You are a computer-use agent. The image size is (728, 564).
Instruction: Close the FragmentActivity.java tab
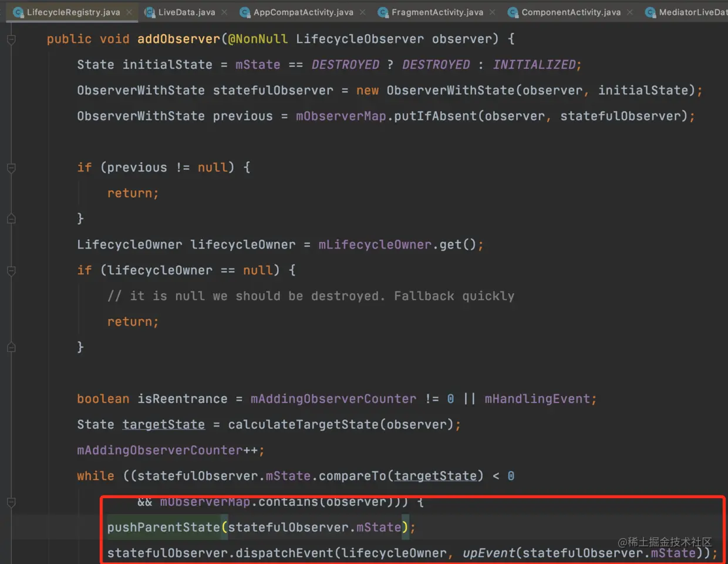(x=493, y=12)
